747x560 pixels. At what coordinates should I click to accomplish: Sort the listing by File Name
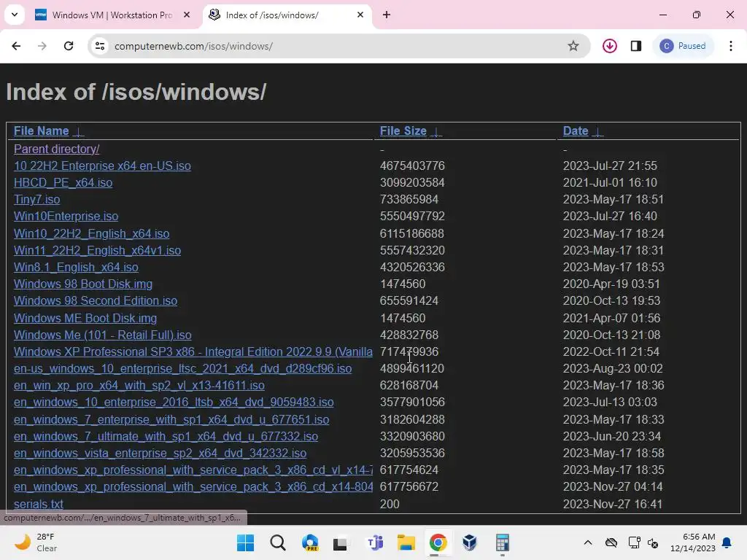point(41,131)
